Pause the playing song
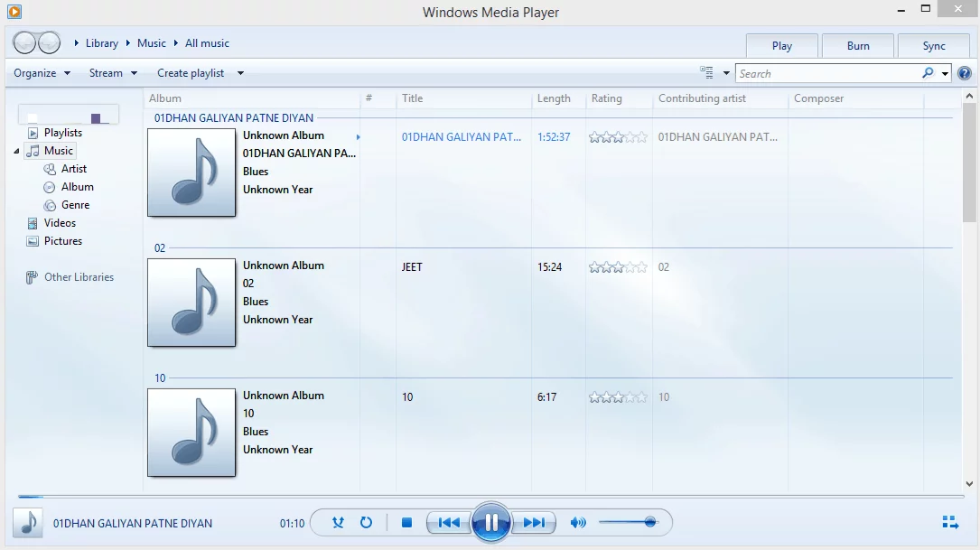980x550 pixels. pyautogui.click(x=491, y=523)
